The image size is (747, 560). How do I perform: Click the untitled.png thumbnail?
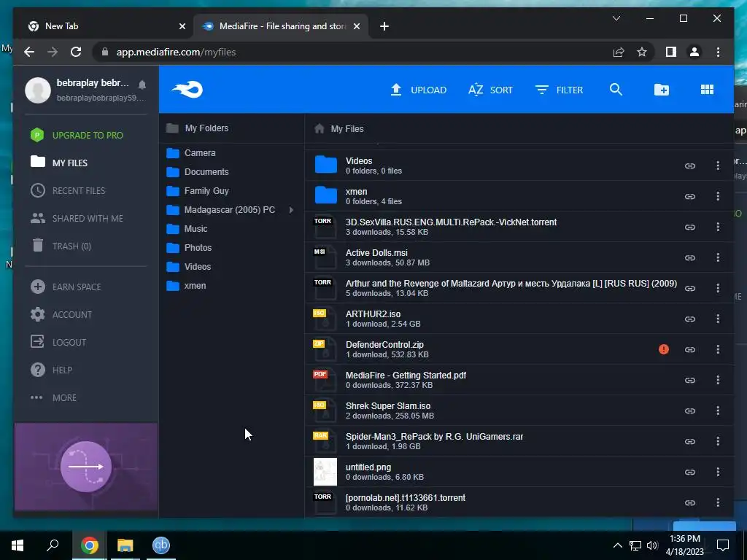point(325,472)
